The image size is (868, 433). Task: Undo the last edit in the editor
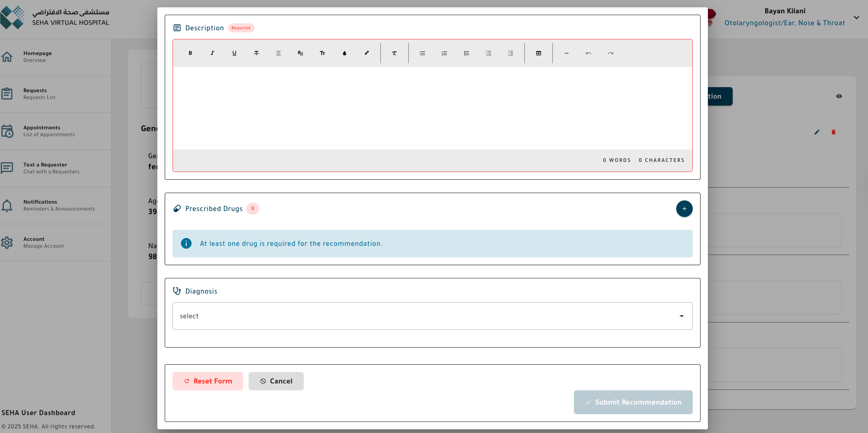coord(588,53)
